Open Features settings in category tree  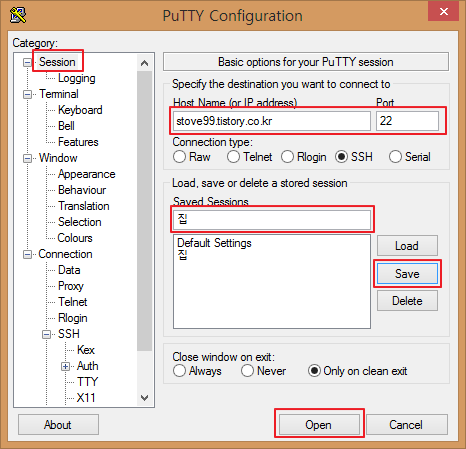click(78, 142)
